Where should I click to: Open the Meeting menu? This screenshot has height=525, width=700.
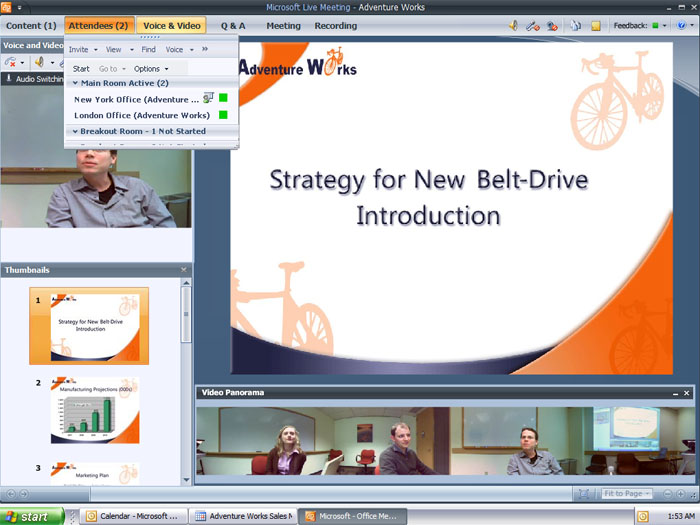[x=283, y=26]
